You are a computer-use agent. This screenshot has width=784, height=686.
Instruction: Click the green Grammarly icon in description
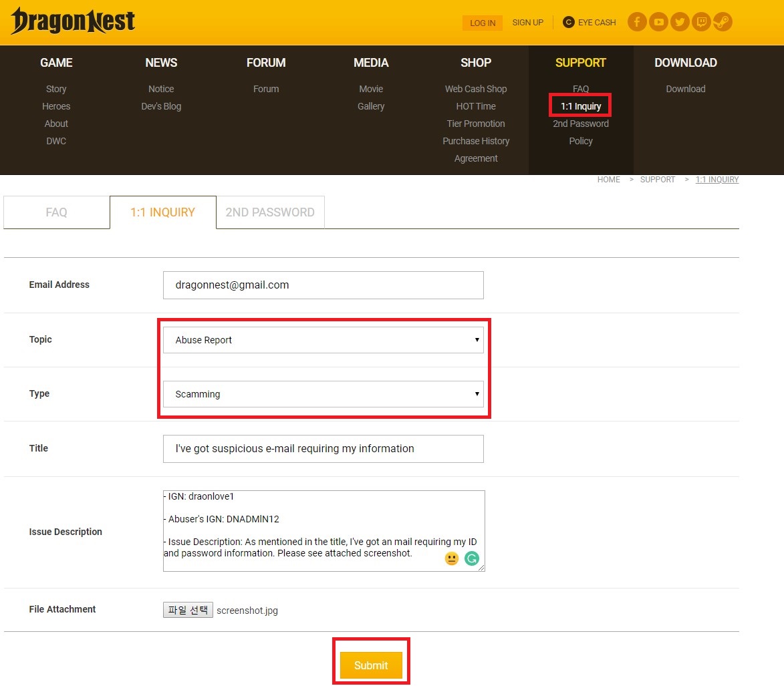pyautogui.click(x=472, y=559)
